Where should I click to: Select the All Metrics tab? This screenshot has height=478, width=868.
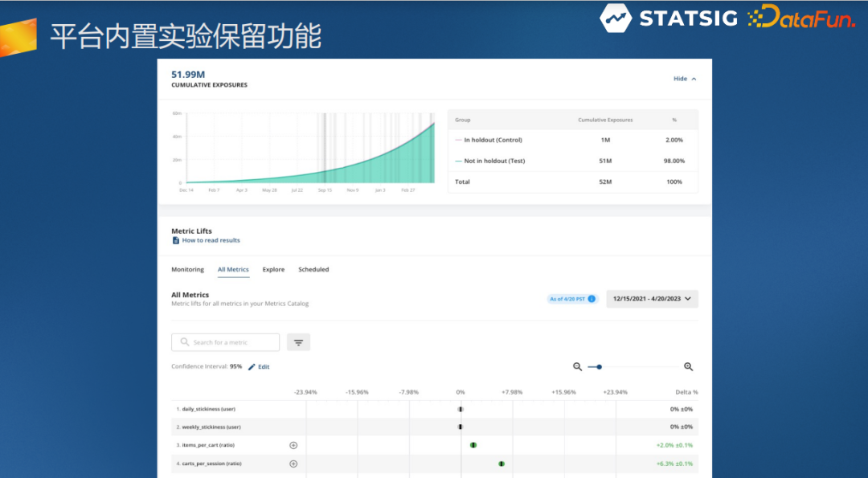(233, 269)
